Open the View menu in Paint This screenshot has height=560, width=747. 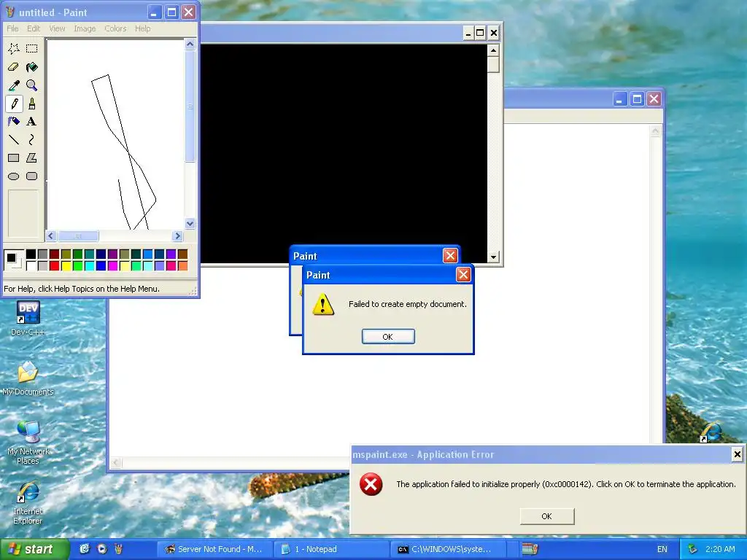tap(57, 28)
